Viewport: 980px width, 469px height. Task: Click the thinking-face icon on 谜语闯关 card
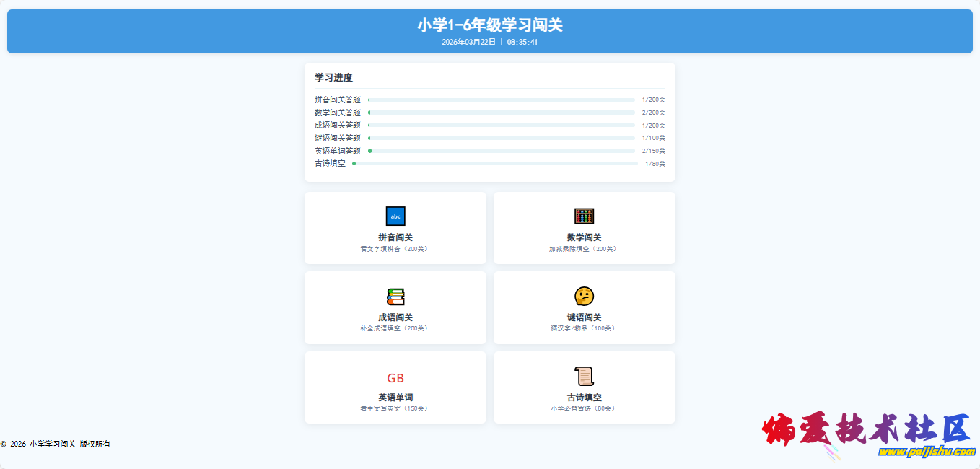point(584,296)
